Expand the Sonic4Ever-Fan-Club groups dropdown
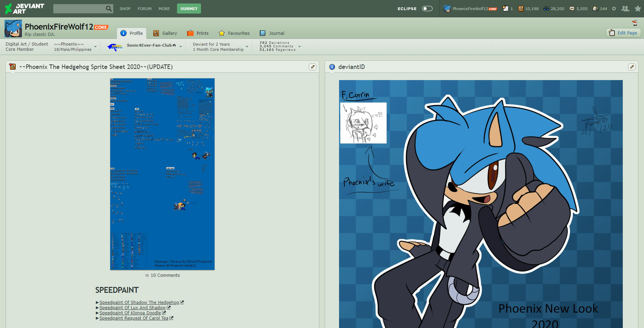The width and height of the screenshot is (644, 328). pyautogui.click(x=180, y=47)
